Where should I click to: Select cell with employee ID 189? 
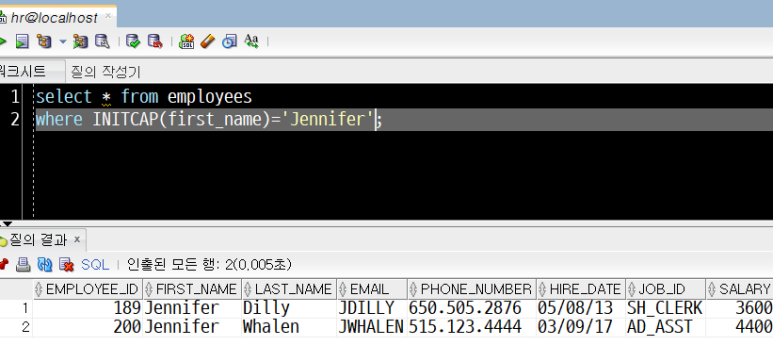point(88,308)
